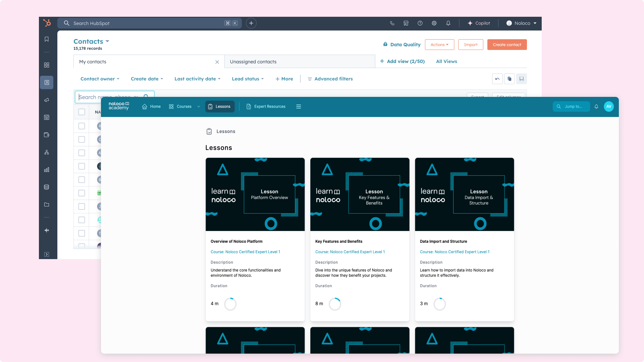644x362 pixels.
Task: Check the second contact row checkbox
Action: click(82, 139)
